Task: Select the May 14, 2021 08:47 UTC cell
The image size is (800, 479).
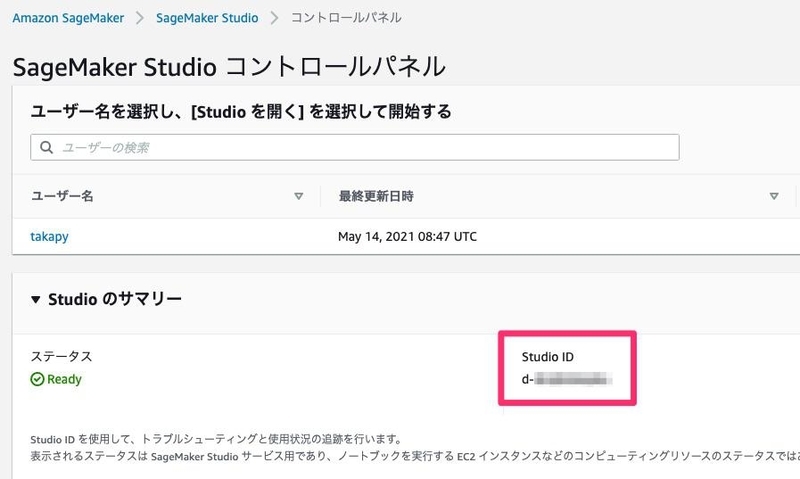Action: coord(407,237)
